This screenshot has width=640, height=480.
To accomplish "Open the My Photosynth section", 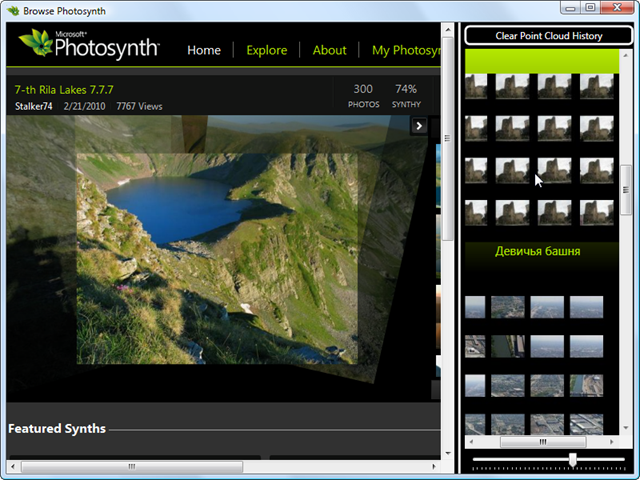I will pos(405,50).
